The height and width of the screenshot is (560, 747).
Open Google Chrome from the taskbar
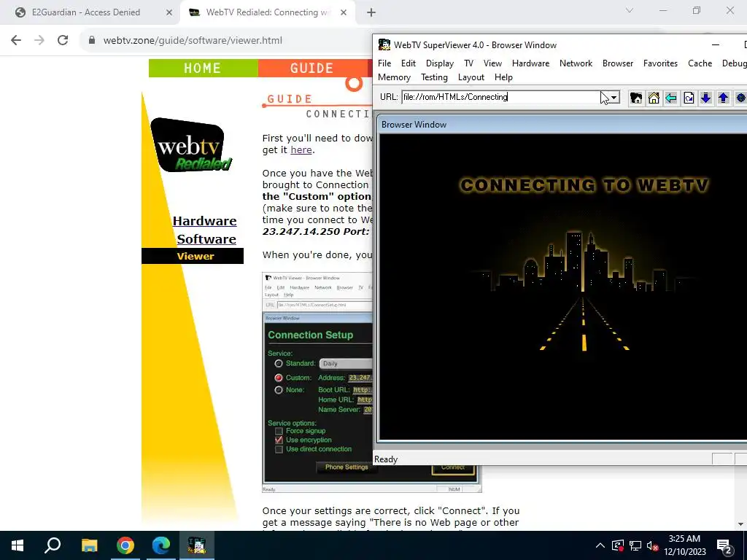[x=125, y=545]
